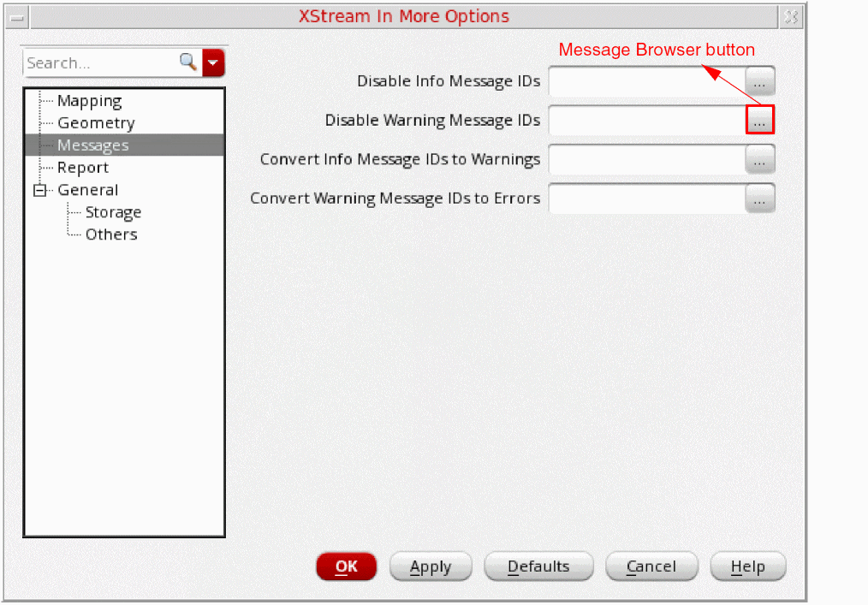Click the Cancel button
This screenshot has height=605, width=868.
pyautogui.click(x=651, y=566)
